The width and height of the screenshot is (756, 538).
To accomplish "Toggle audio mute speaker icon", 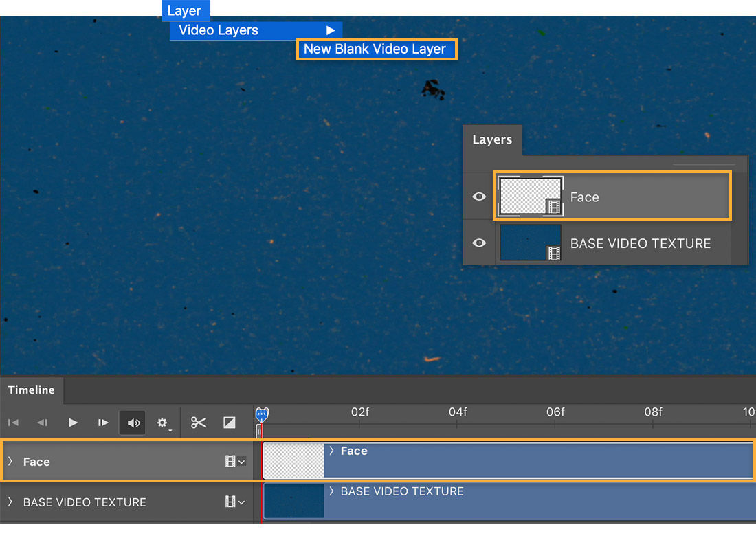I will (x=132, y=423).
